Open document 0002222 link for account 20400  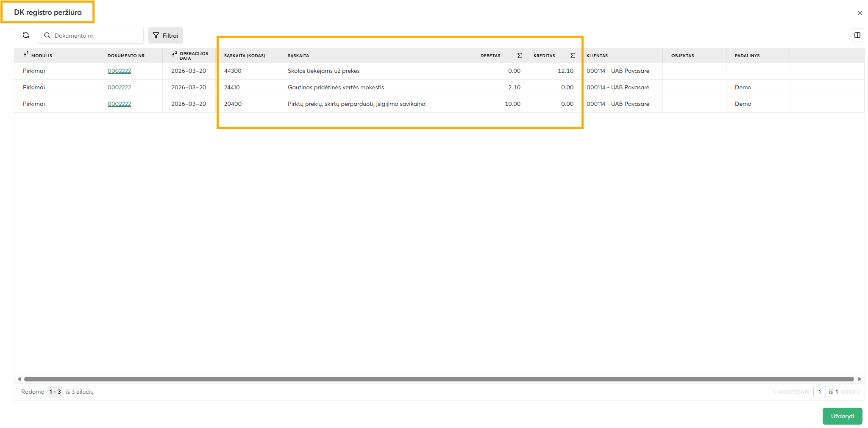coord(119,104)
